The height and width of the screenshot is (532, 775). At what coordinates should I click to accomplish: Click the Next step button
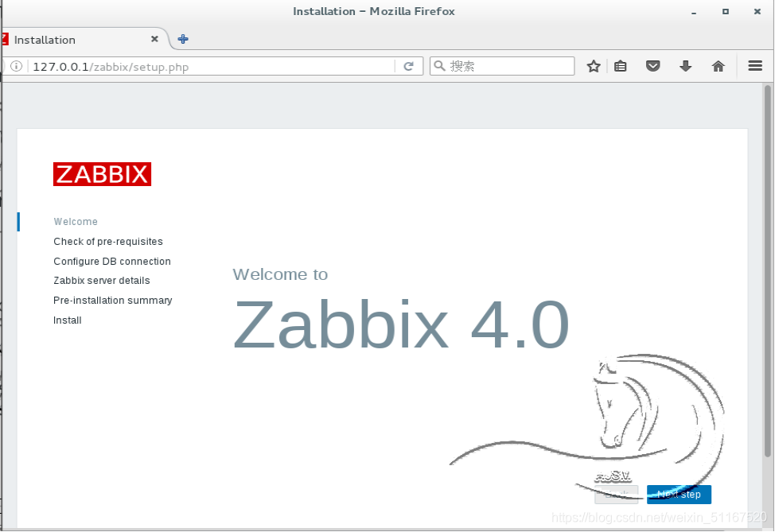click(x=679, y=495)
